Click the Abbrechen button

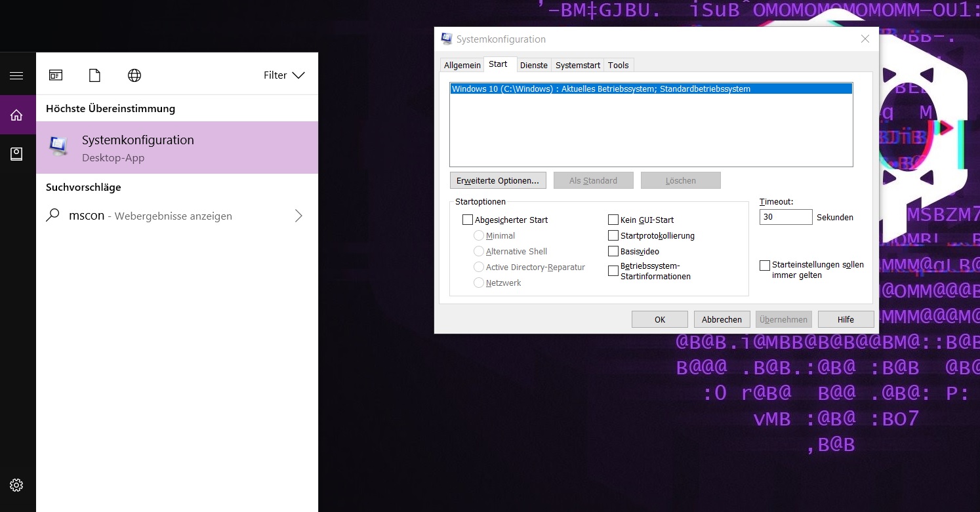(722, 319)
